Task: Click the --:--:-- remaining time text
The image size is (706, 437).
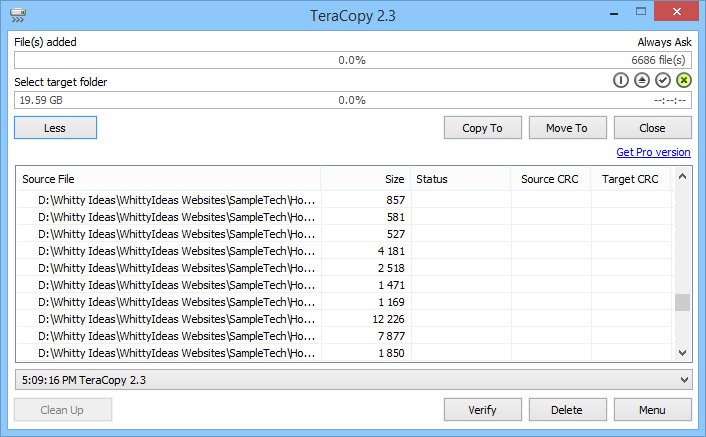Action: [x=670, y=100]
